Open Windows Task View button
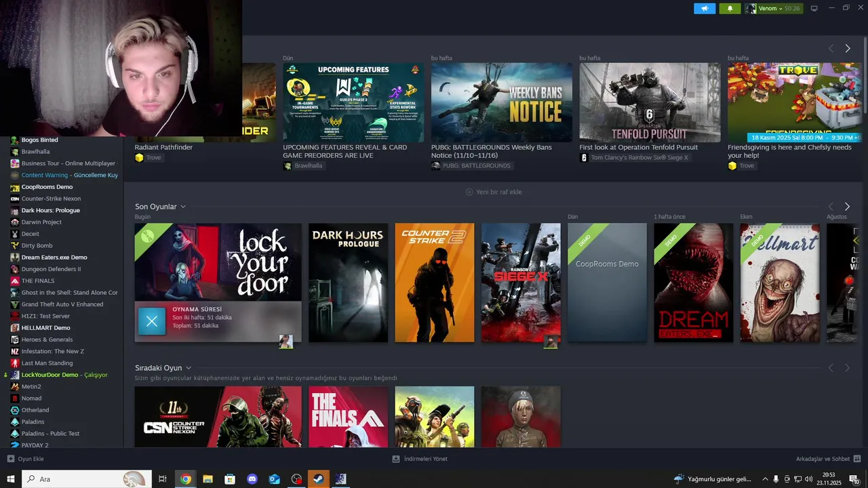868x488 pixels. 163,479
